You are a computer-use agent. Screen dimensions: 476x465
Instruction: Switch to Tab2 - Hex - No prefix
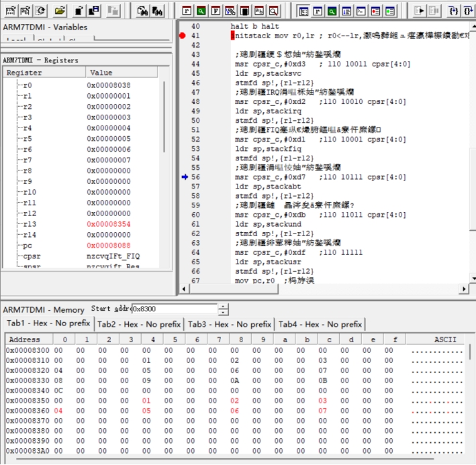tap(139, 324)
